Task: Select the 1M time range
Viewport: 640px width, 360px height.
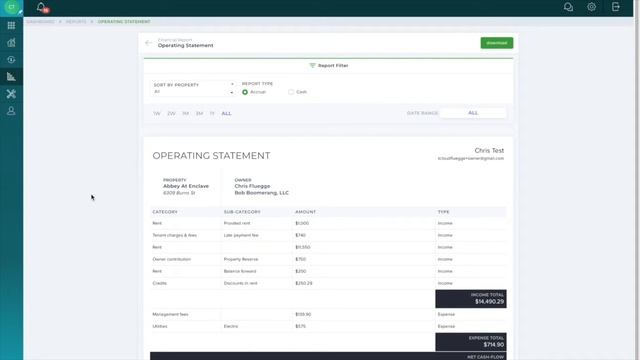Action: coord(186,113)
